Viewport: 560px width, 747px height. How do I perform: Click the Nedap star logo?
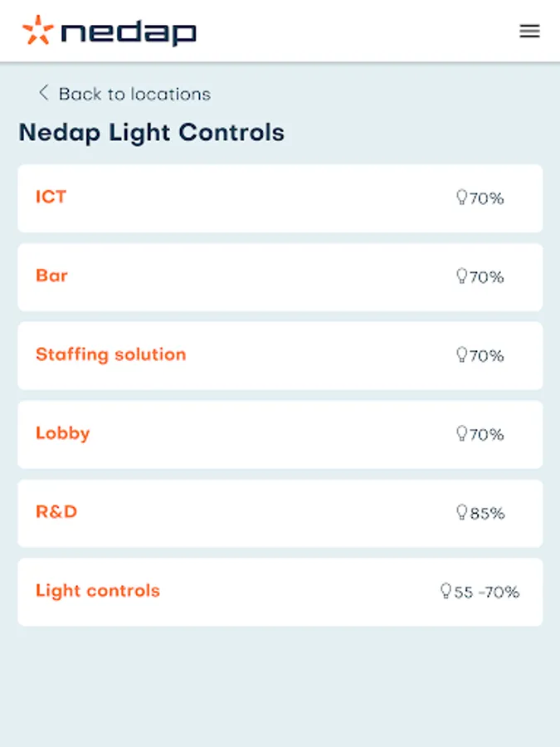pyautogui.click(x=37, y=31)
